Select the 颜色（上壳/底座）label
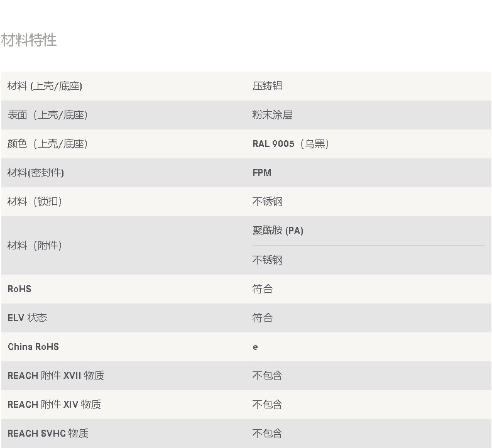The image size is (492, 448). [x=47, y=144]
